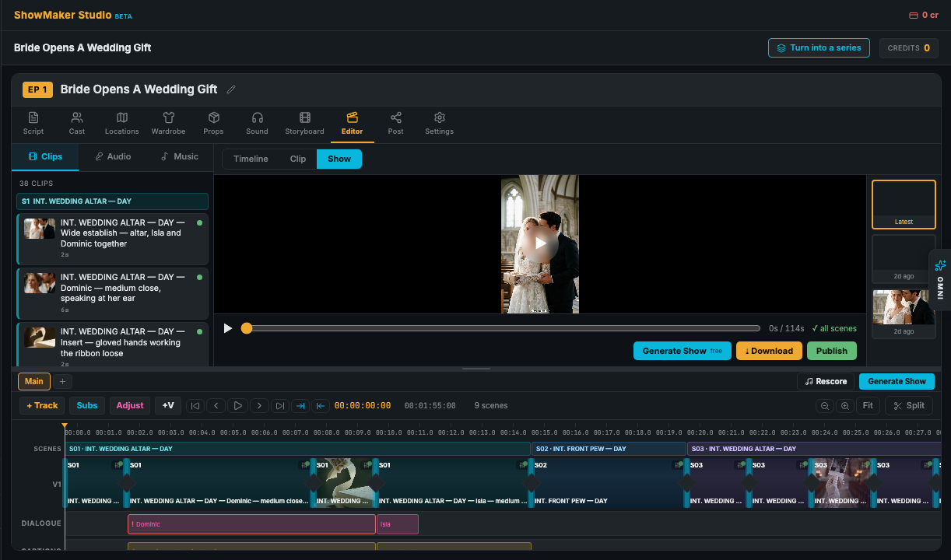Click the play triangle under the preview
Image resolution: width=951 pixels, height=560 pixels.
coord(228,328)
